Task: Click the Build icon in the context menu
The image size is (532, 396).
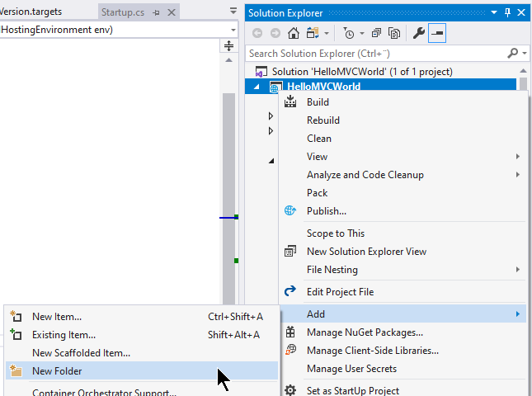Action: (290, 101)
